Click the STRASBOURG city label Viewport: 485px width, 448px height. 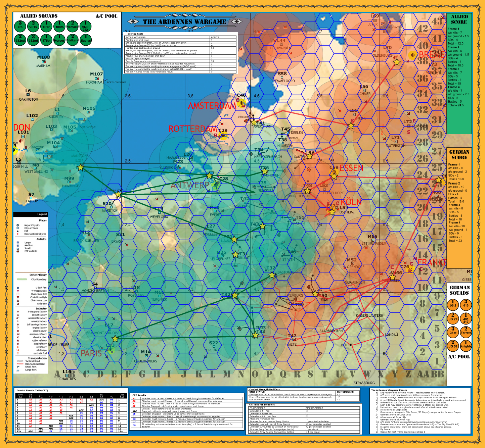(364, 383)
